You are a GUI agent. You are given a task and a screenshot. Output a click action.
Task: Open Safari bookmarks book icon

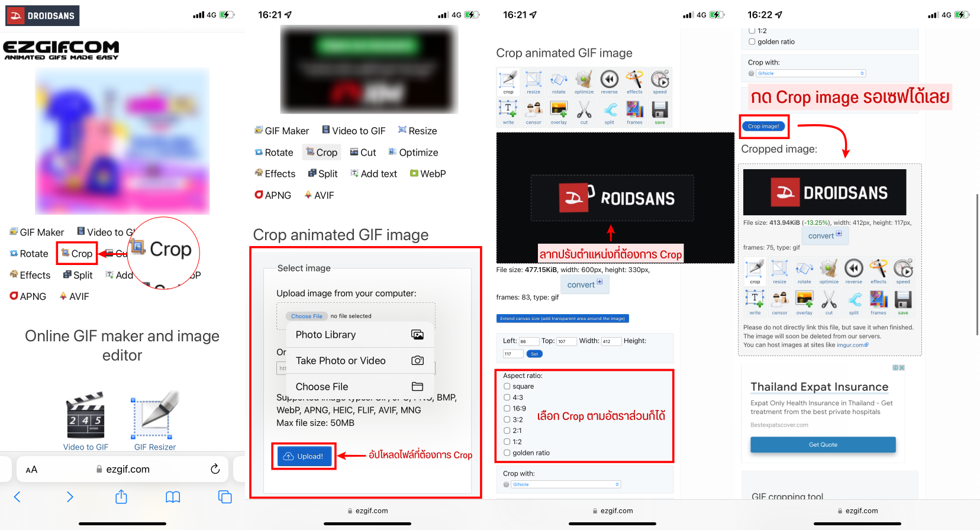click(x=173, y=497)
